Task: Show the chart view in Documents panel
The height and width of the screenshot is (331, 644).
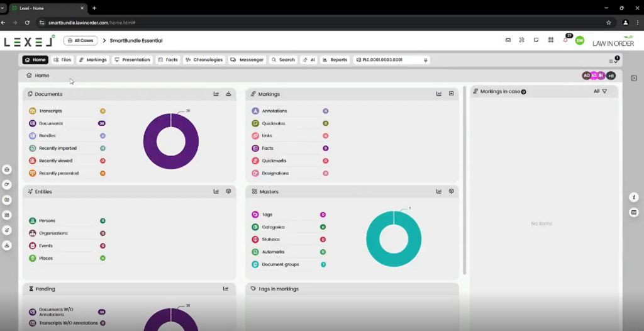Action: pos(216,94)
